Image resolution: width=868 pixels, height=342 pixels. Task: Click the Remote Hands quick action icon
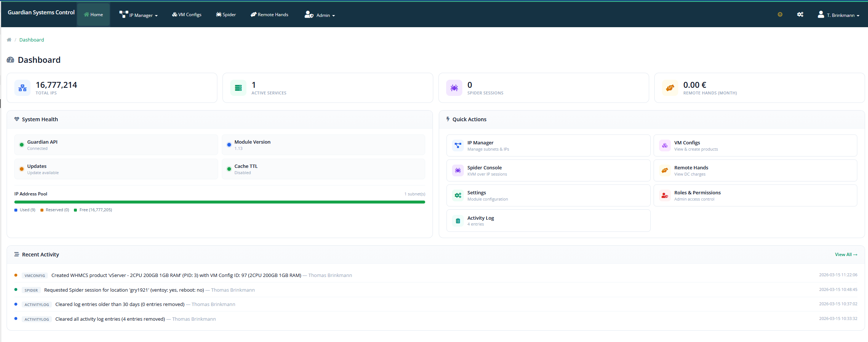pyautogui.click(x=665, y=170)
